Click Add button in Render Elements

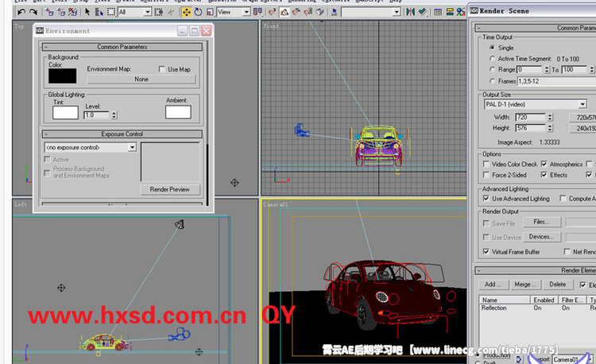(492, 285)
